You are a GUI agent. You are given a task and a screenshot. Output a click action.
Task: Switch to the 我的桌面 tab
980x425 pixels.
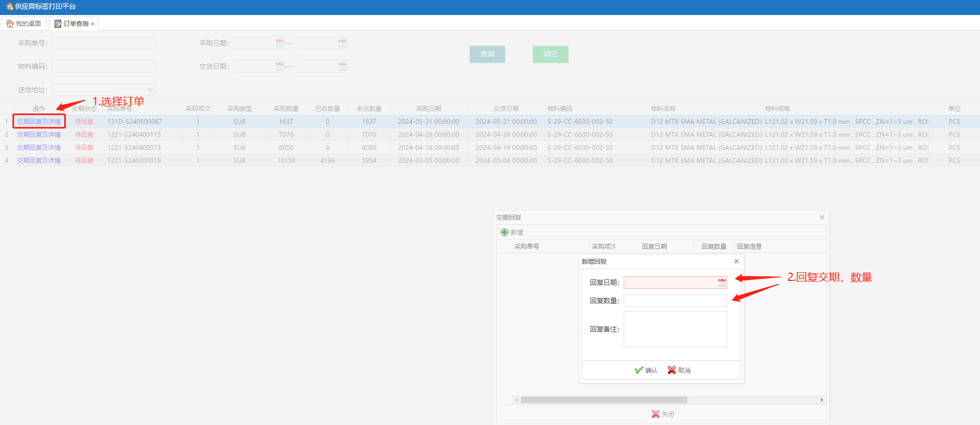coord(24,24)
